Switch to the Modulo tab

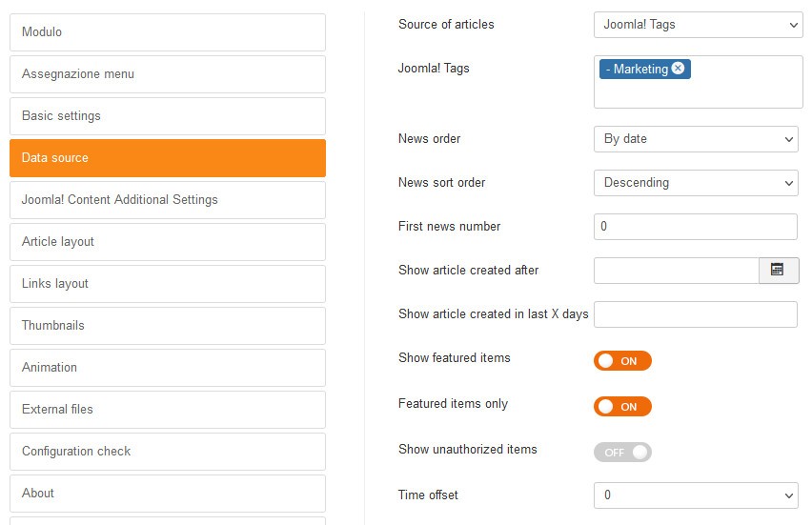[168, 32]
